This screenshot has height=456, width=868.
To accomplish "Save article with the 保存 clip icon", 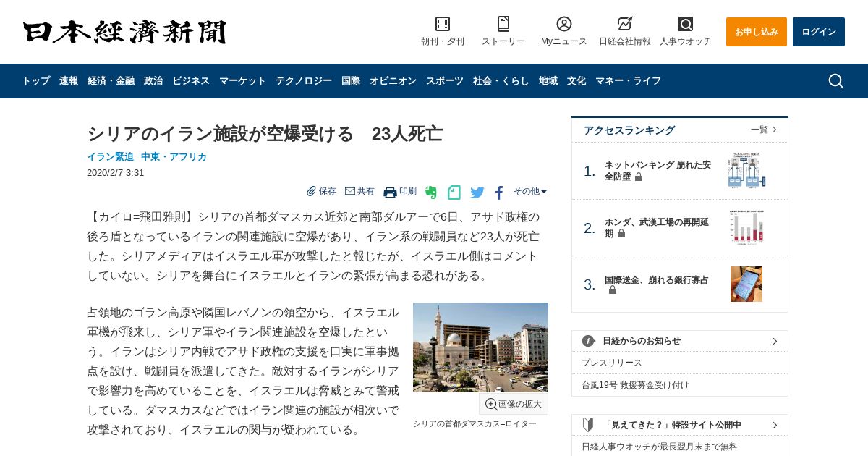I will [312, 191].
